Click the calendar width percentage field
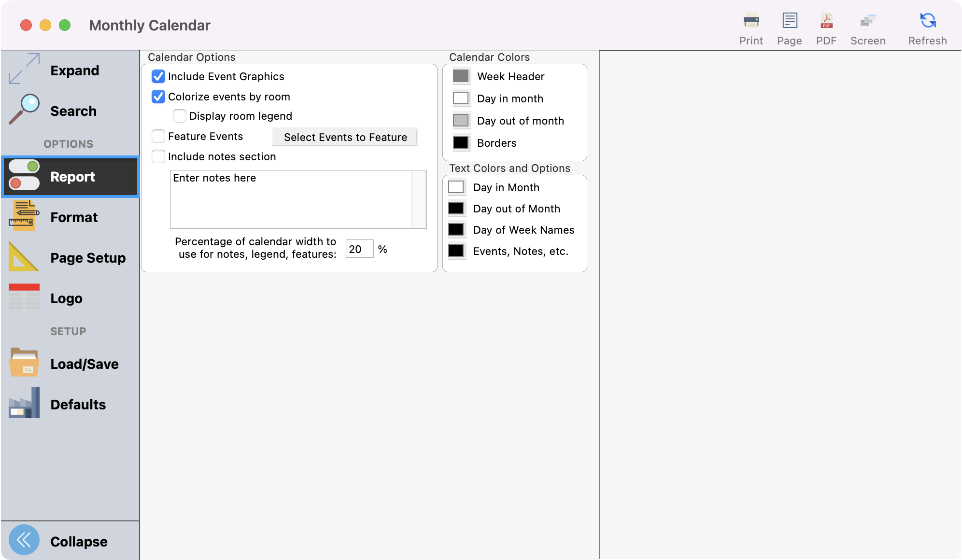Screen dimensions: 962x560 pyautogui.click(x=359, y=249)
